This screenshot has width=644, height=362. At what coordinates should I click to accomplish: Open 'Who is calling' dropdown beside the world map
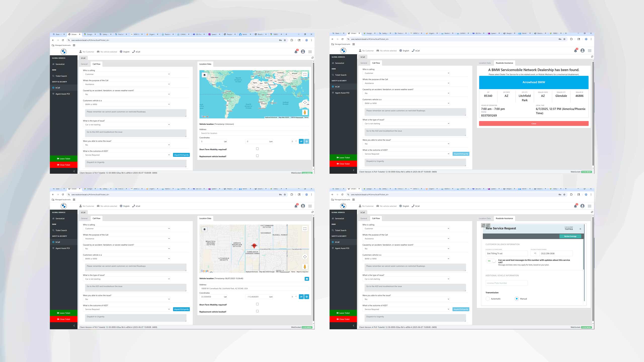click(x=127, y=74)
